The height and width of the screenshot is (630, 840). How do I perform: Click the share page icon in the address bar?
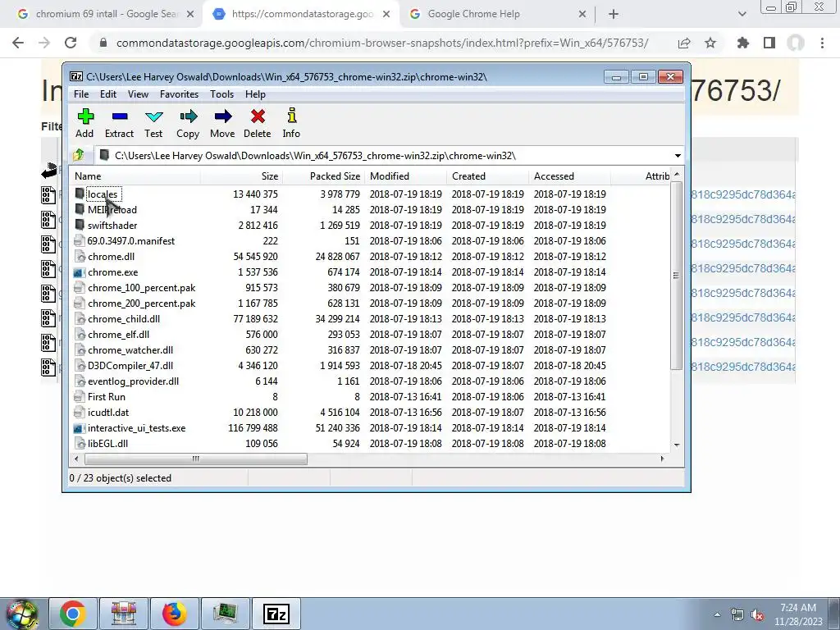pyautogui.click(x=684, y=43)
